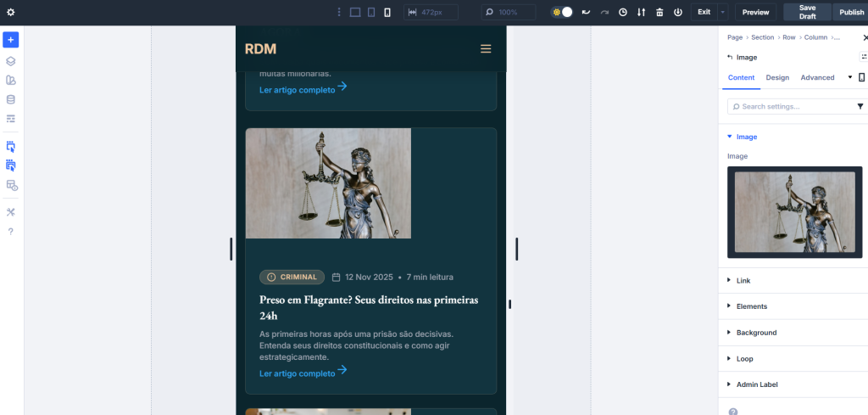Click the help icon at panel bottom
Viewport: 868px width, 415px height.
pyautogui.click(x=733, y=411)
